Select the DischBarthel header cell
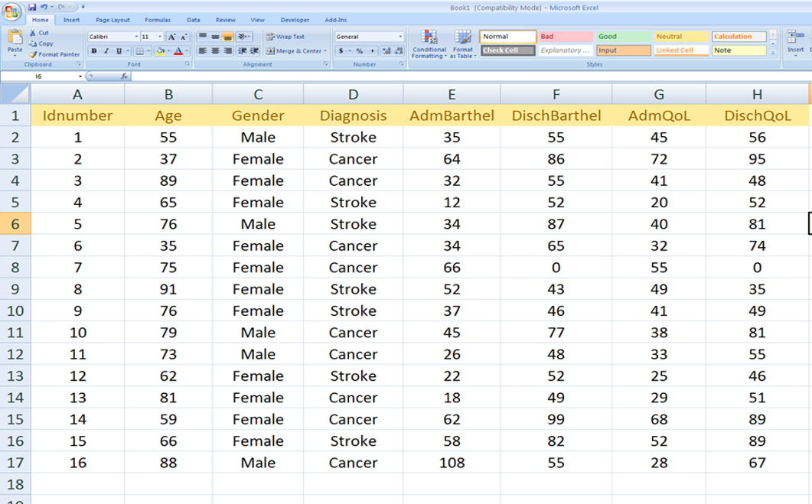This screenshot has height=504, width=812. click(x=556, y=116)
